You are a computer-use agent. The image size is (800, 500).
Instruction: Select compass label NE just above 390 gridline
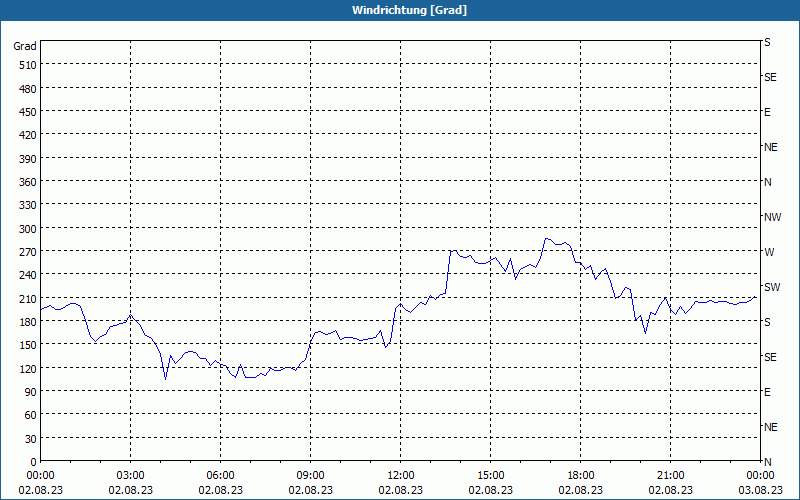(x=770, y=147)
